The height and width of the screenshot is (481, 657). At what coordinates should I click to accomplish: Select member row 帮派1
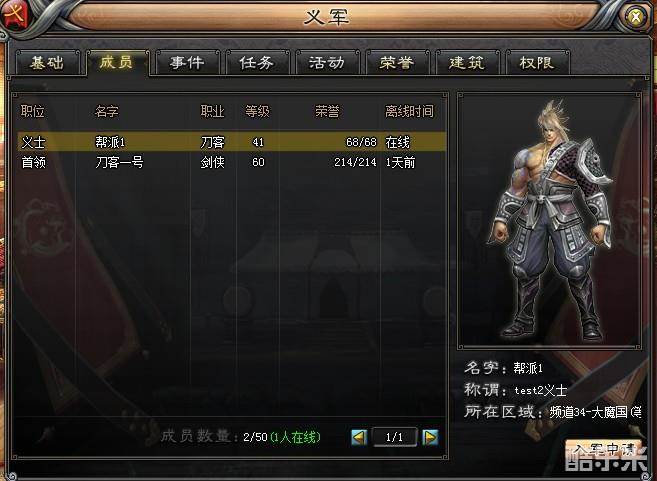[232, 142]
